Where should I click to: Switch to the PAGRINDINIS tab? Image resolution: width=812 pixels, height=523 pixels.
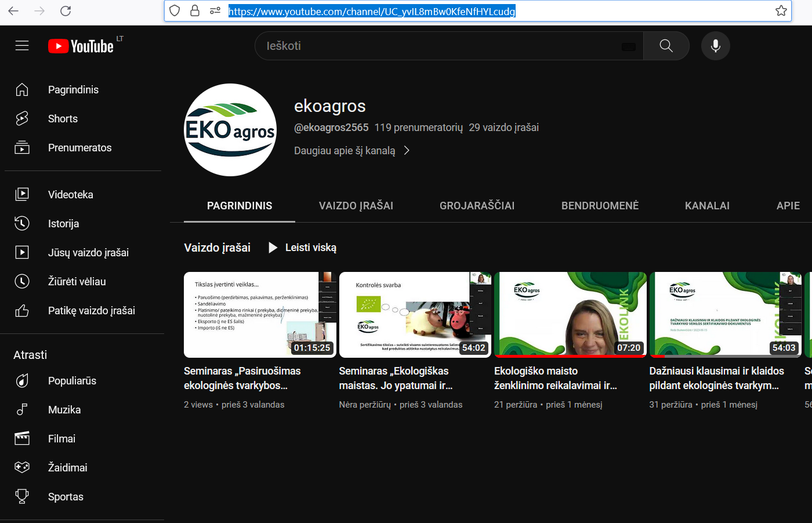[240, 206]
